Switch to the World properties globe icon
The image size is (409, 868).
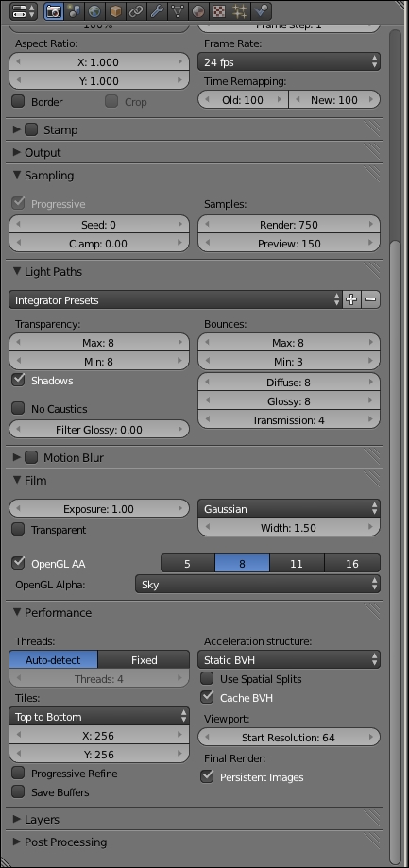[94, 10]
